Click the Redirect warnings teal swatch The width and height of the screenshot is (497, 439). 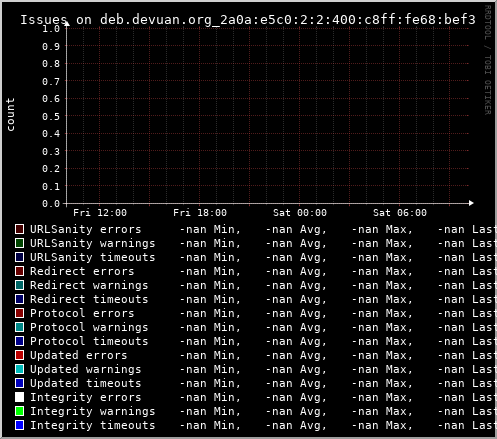(20, 285)
